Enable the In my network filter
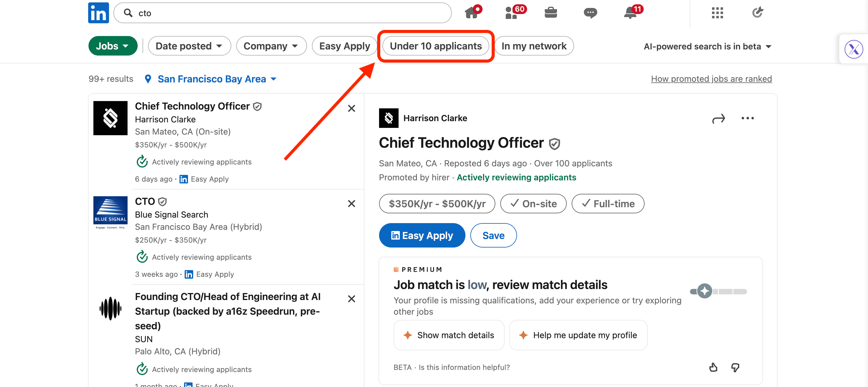 click(x=534, y=46)
